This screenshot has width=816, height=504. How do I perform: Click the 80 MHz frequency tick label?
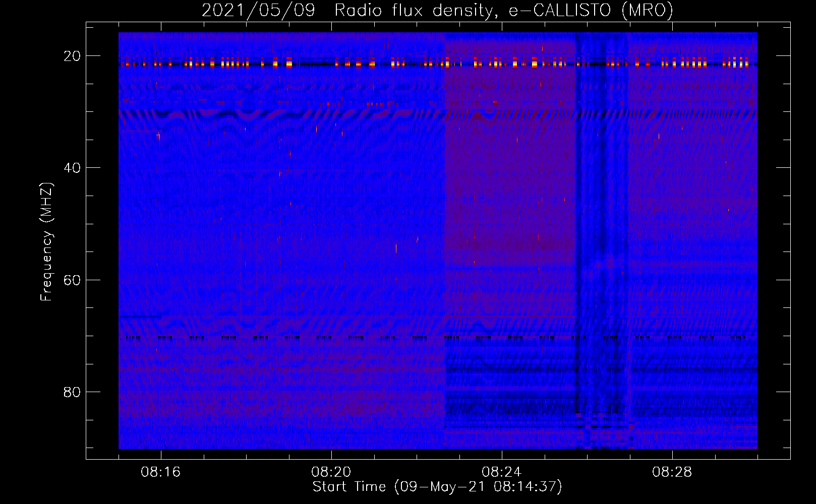[72, 392]
